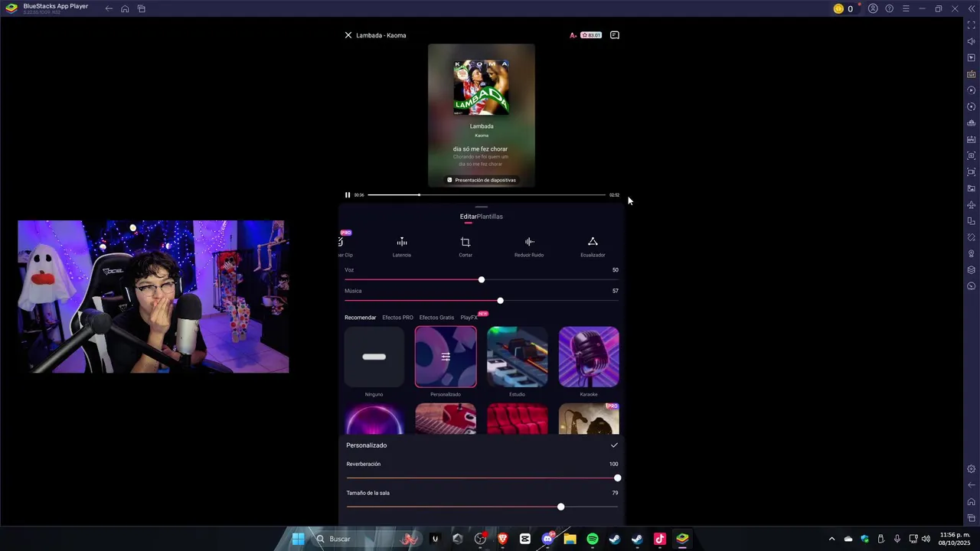980x551 pixels.
Task: Switch to the Plantillas tab
Action: click(490, 217)
